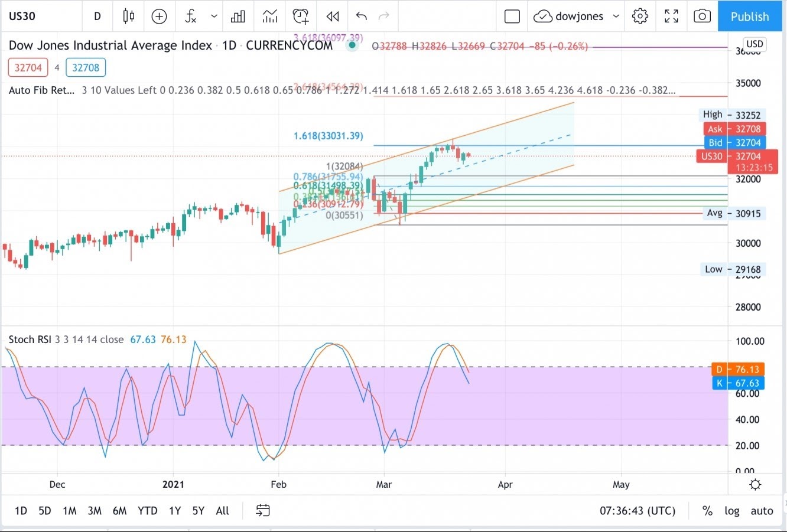Click the Dow Jones Industrial Average Index title
This screenshot has height=532, width=787.
click(110, 45)
